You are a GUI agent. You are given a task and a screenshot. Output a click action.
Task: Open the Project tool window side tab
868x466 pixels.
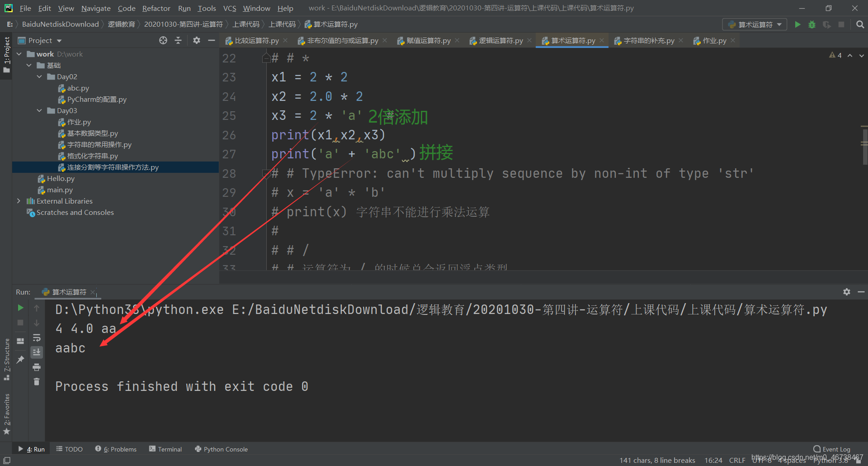pyautogui.click(x=7, y=54)
